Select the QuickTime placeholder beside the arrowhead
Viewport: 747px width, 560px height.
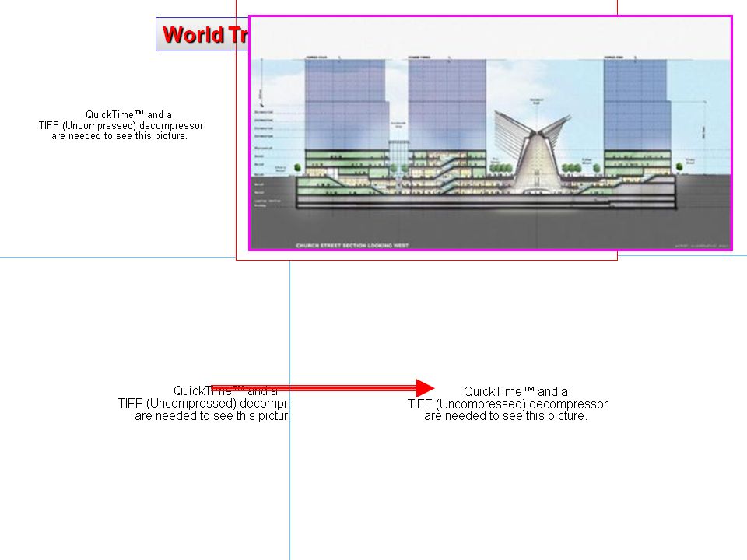(507, 404)
